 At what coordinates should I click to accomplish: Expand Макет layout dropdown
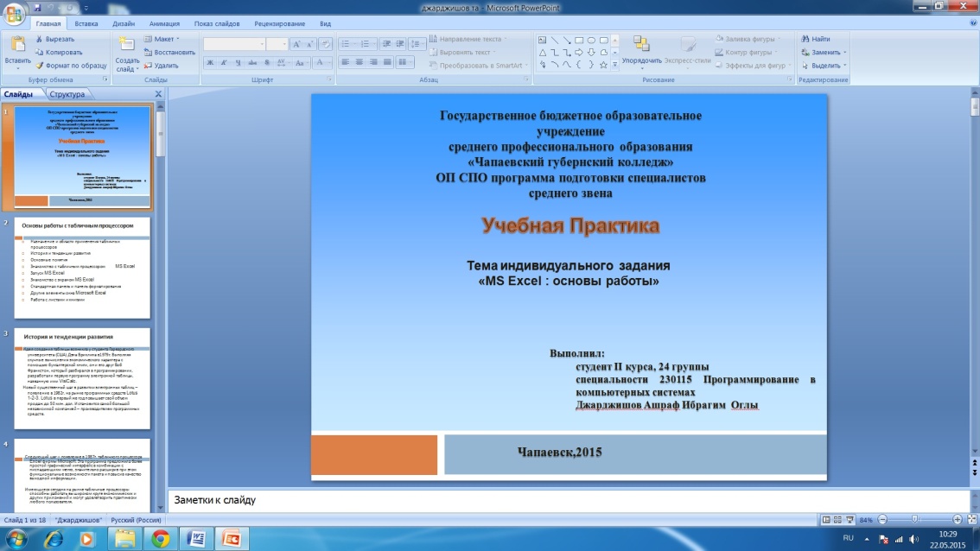pyautogui.click(x=162, y=39)
